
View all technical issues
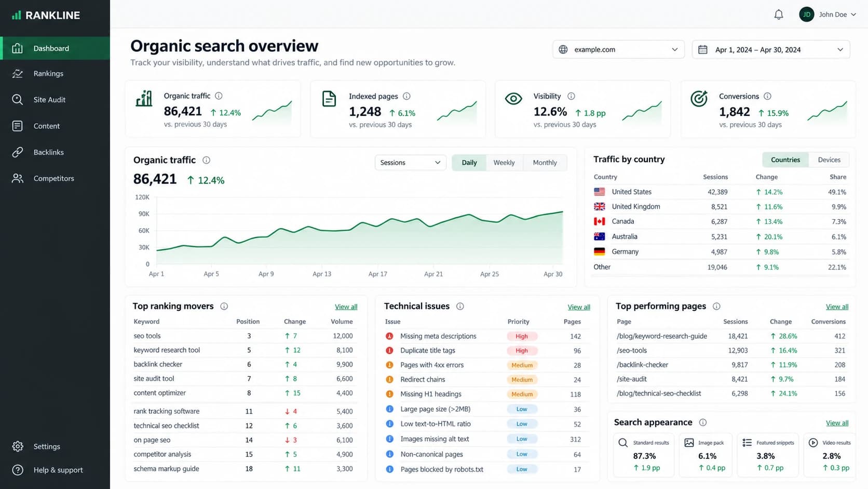pos(579,307)
